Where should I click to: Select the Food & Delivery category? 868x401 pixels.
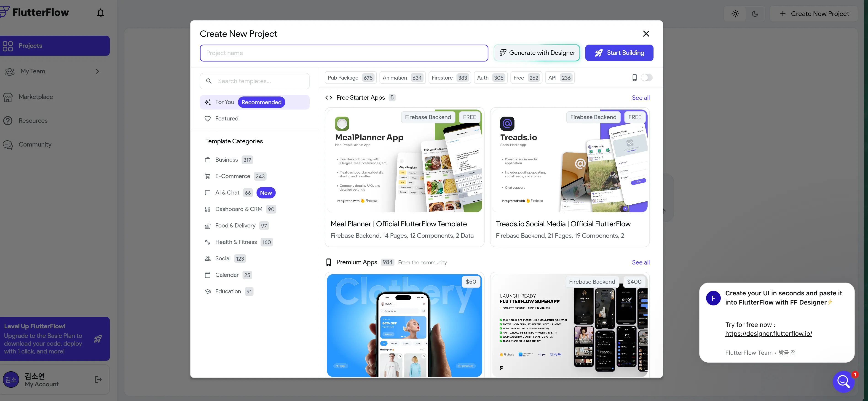tap(236, 226)
